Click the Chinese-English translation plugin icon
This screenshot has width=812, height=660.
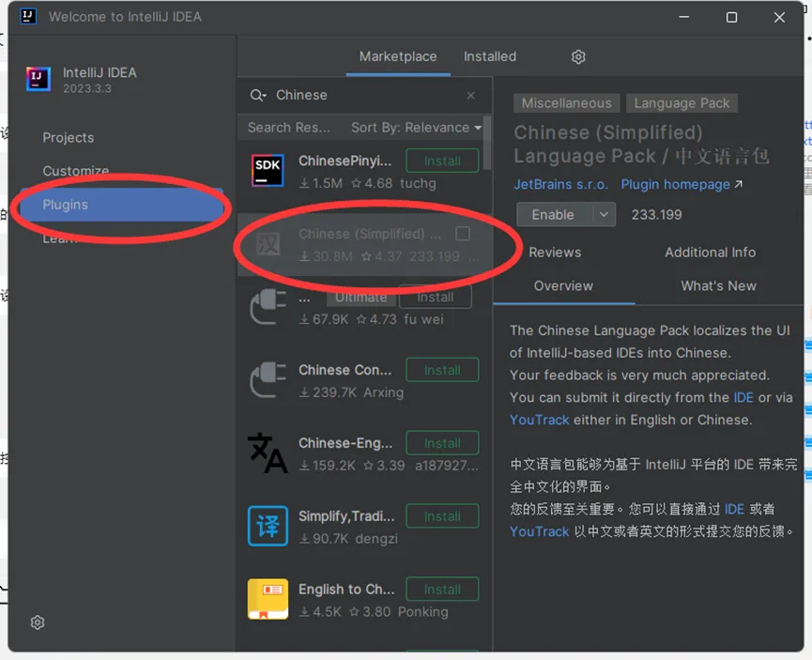(x=268, y=453)
